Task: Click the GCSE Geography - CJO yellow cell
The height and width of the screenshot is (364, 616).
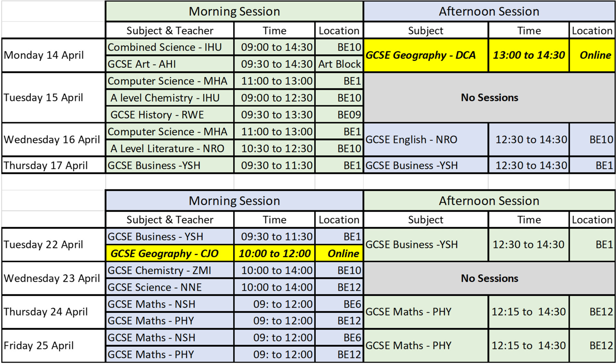Action: (x=170, y=253)
